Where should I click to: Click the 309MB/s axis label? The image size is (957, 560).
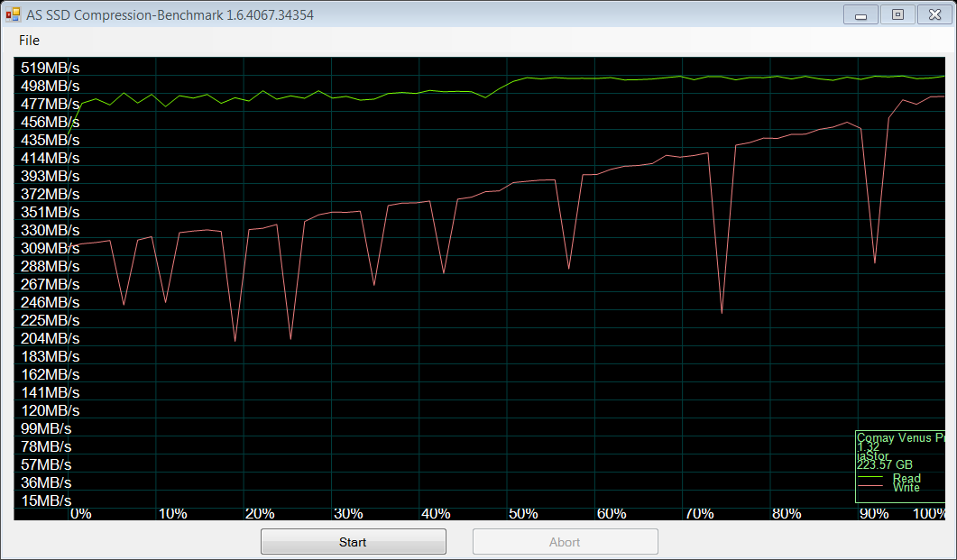[50, 248]
